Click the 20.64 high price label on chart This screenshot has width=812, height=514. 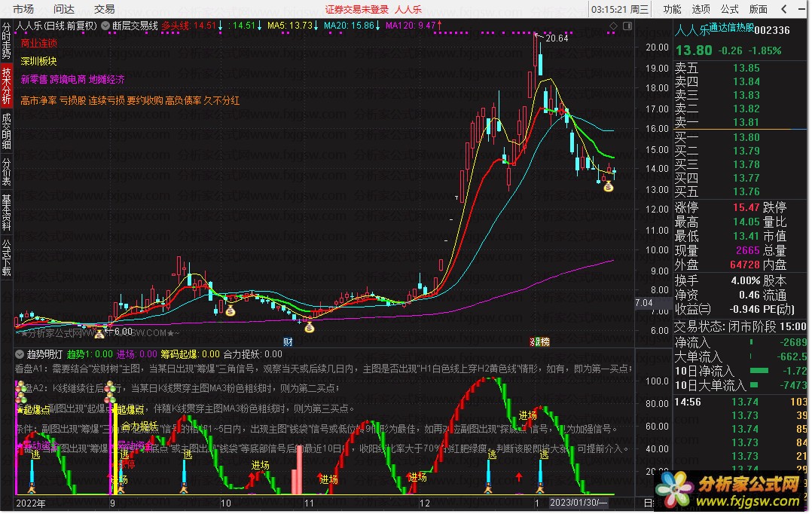pos(557,38)
